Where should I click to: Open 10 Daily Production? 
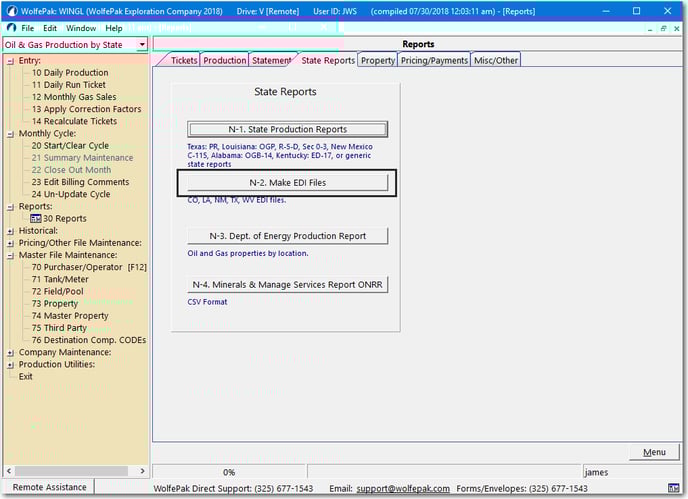point(70,73)
